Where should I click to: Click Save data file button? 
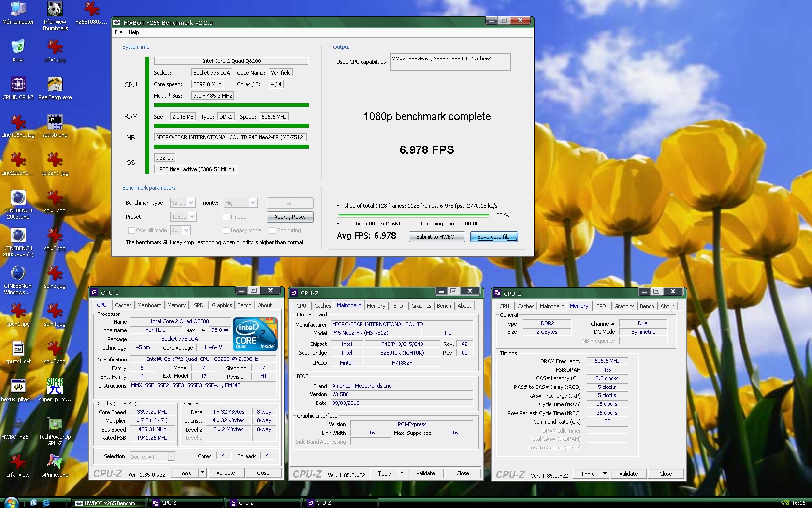tap(493, 237)
